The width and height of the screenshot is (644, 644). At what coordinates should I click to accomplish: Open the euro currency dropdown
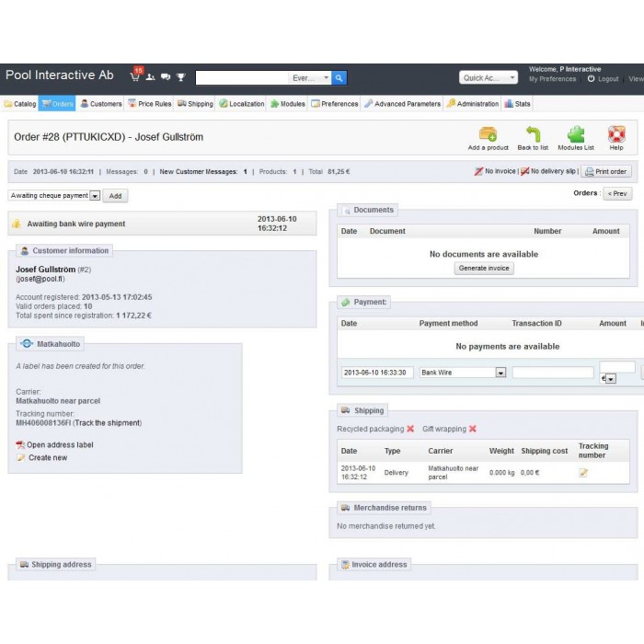point(608,379)
